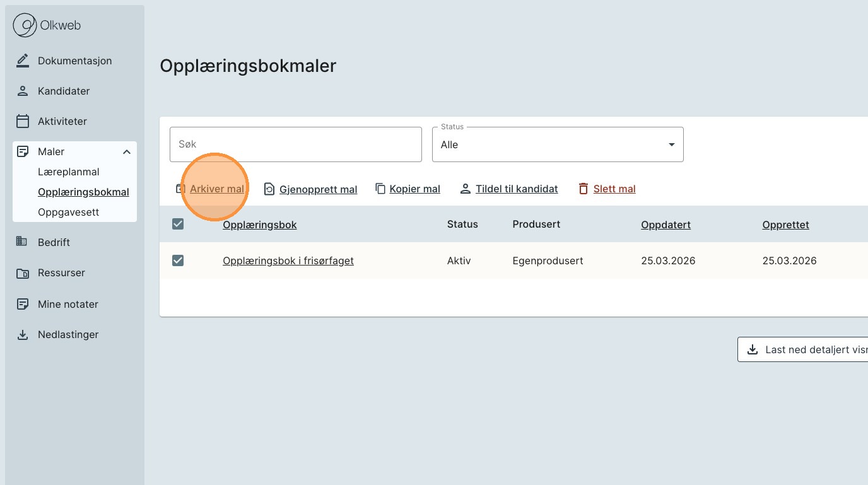Click the Slett mal trash icon
This screenshot has width=868, height=485.
(x=584, y=189)
